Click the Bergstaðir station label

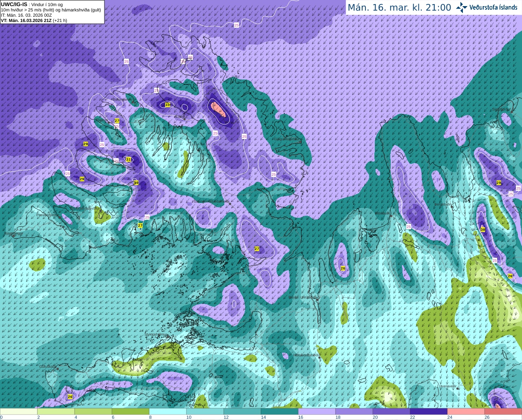(x=443, y=204)
